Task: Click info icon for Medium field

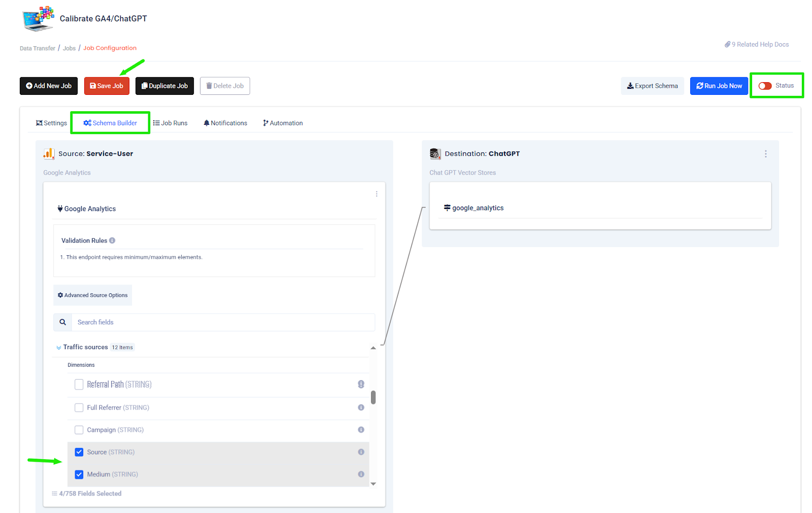Action: 361,474
